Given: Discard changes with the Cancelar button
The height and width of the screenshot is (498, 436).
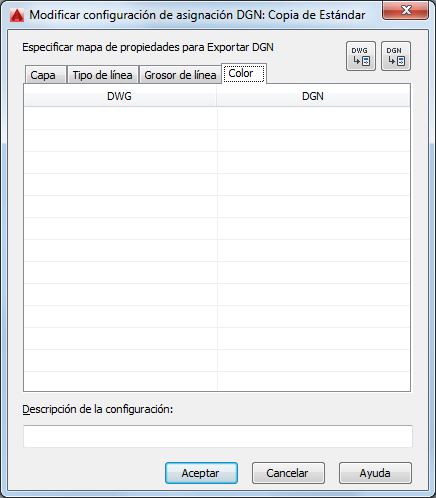Looking at the screenshot, I should (x=288, y=473).
